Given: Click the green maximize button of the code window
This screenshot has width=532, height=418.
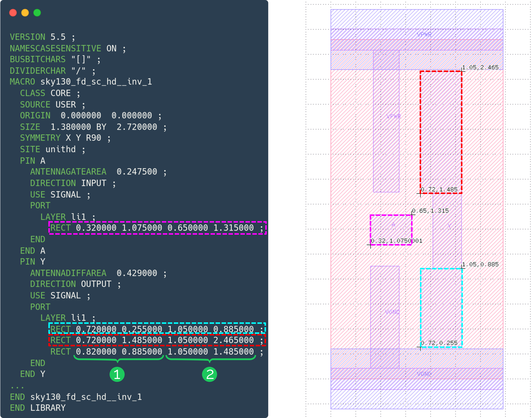Looking at the screenshot, I should click(37, 12).
